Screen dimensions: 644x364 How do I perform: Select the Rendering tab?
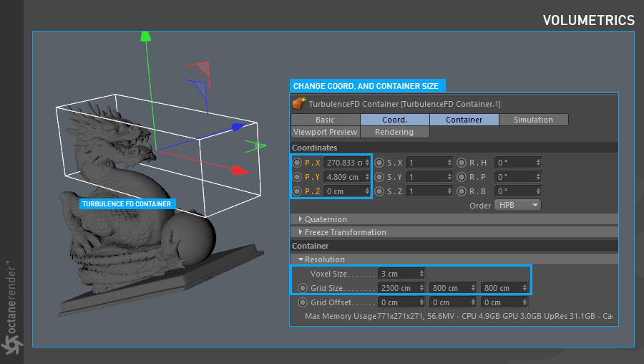pos(394,132)
